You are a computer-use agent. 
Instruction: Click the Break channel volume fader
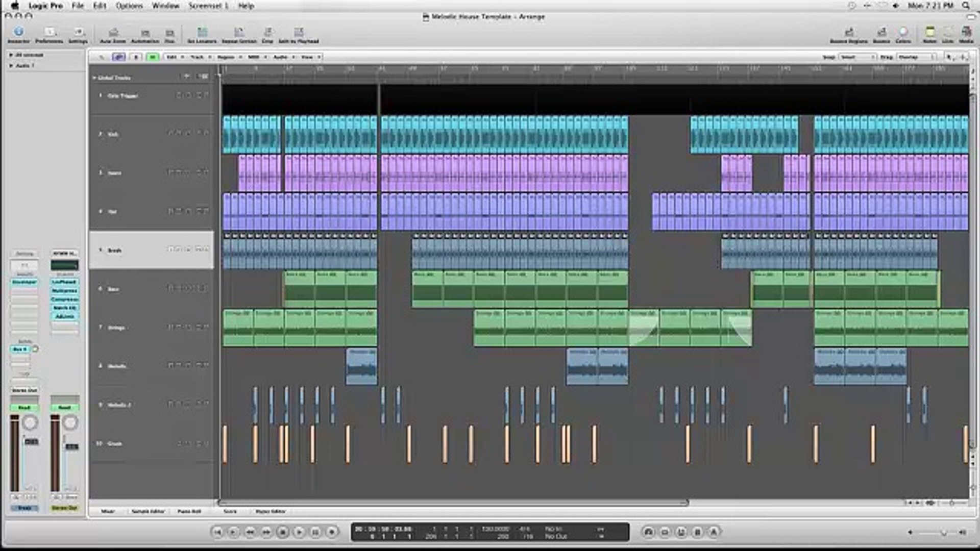(x=31, y=441)
